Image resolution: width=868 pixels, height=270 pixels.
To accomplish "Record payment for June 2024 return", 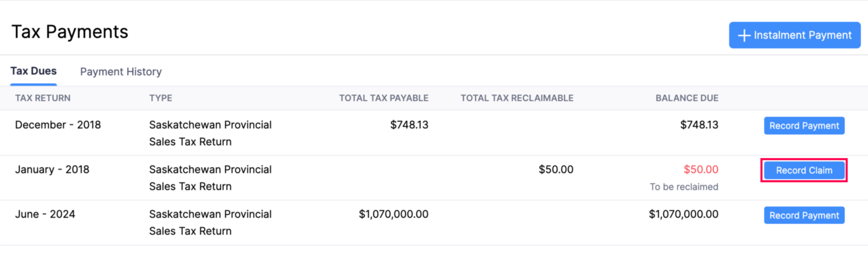I will coord(804,215).
